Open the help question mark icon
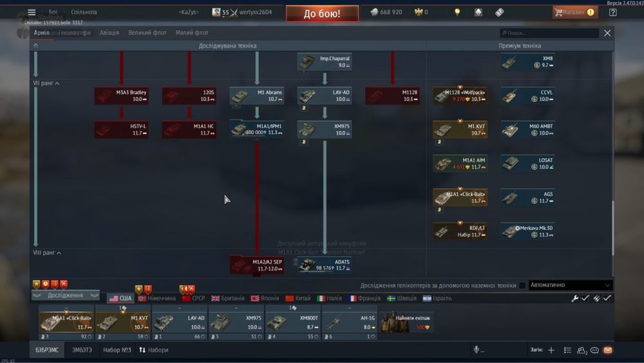The image size is (644, 363). (613, 12)
